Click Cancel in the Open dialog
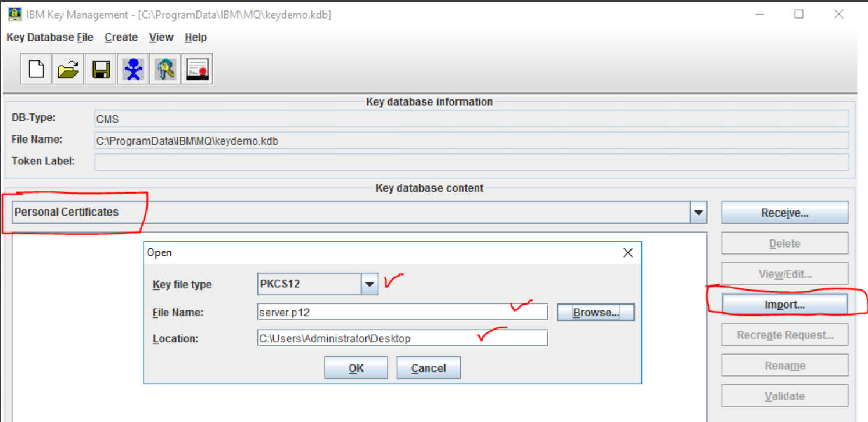 [428, 368]
